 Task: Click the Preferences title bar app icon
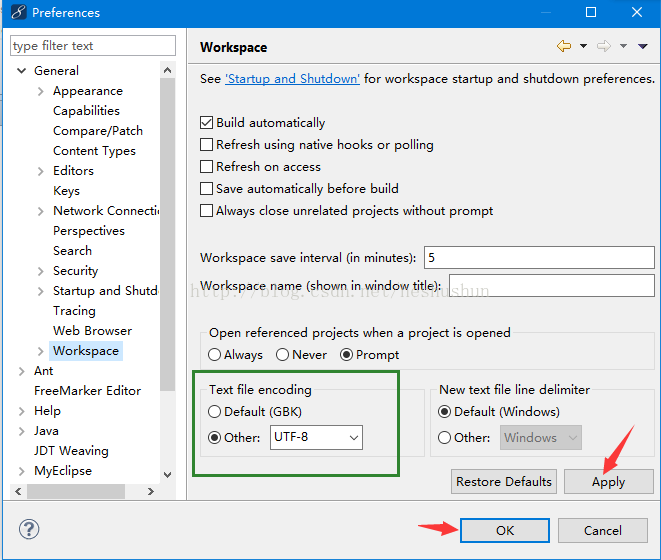[x=19, y=12]
